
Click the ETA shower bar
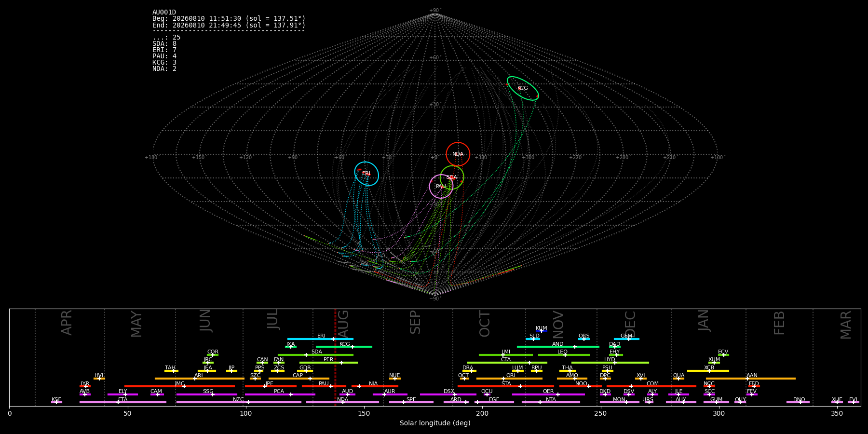[123, 402]
